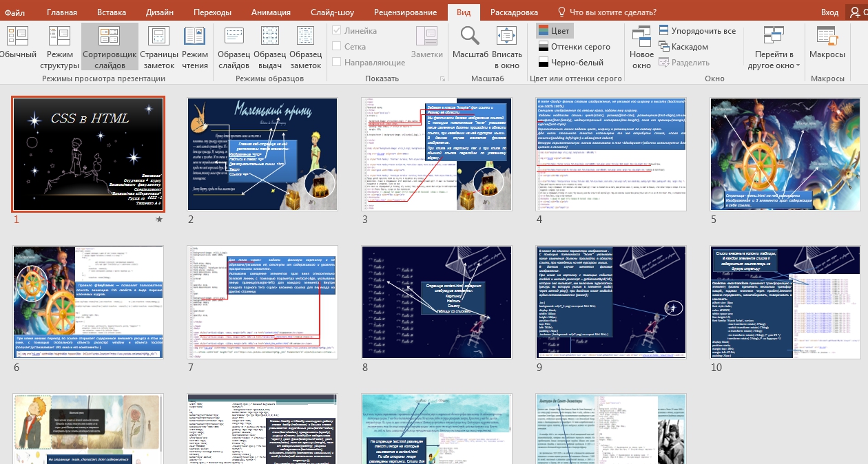Select slide 7 thumbnail
The height and width of the screenshot is (464, 868).
coord(262,302)
